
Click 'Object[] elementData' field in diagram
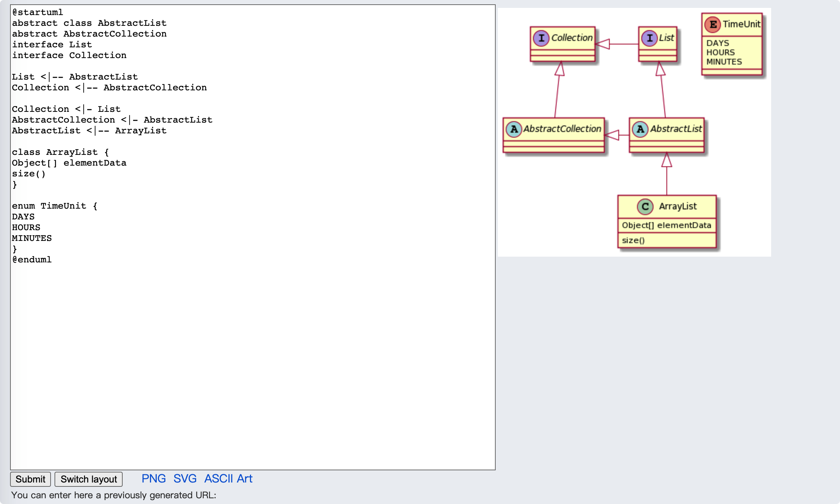coord(666,225)
